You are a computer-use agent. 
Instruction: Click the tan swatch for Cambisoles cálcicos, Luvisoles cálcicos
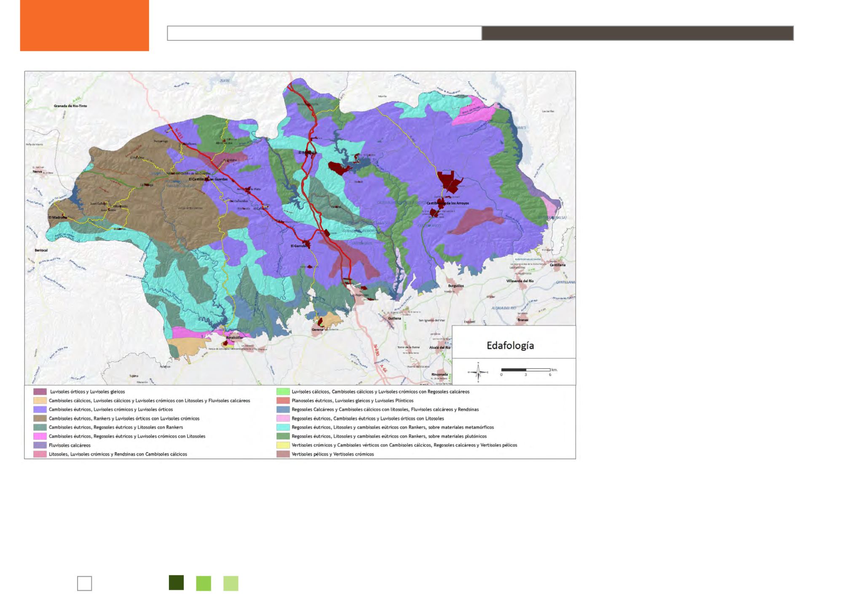click(x=40, y=401)
